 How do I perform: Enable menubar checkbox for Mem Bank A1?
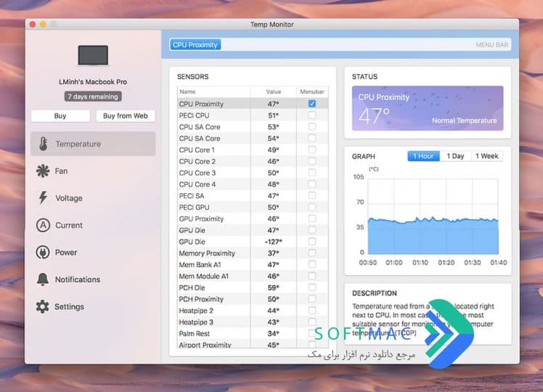coord(312,264)
